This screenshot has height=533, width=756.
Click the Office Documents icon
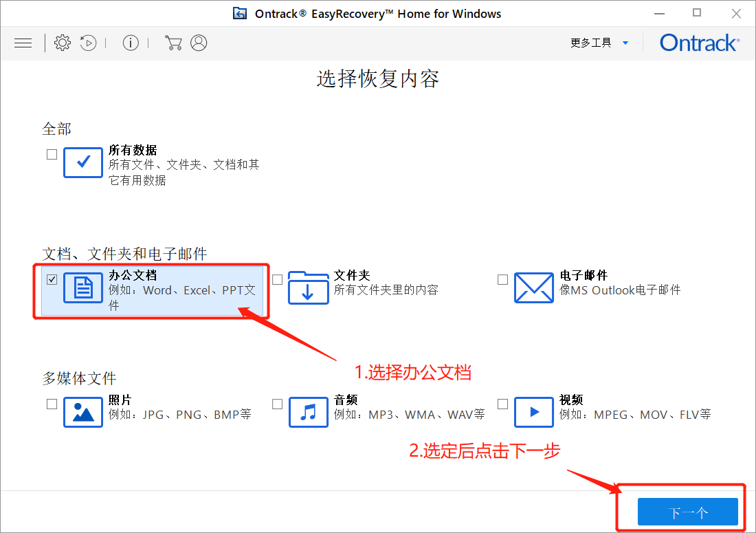click(83, 287)
